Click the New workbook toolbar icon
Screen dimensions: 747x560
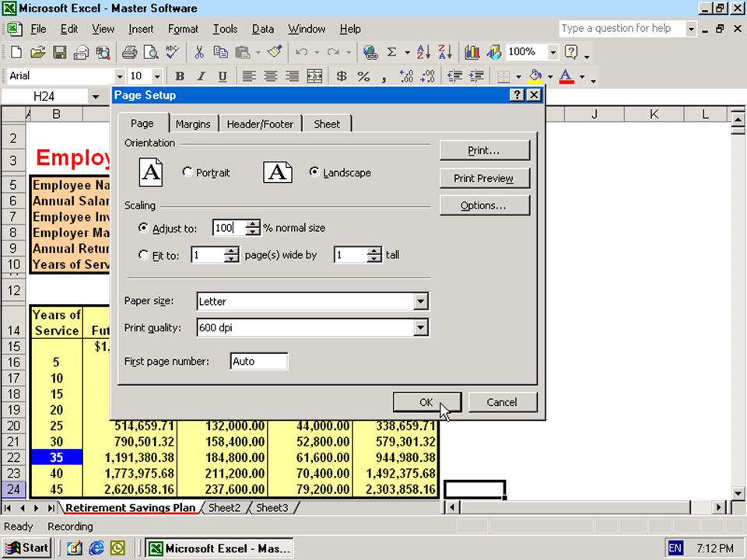pyautogui.click(x=16, y=52)
